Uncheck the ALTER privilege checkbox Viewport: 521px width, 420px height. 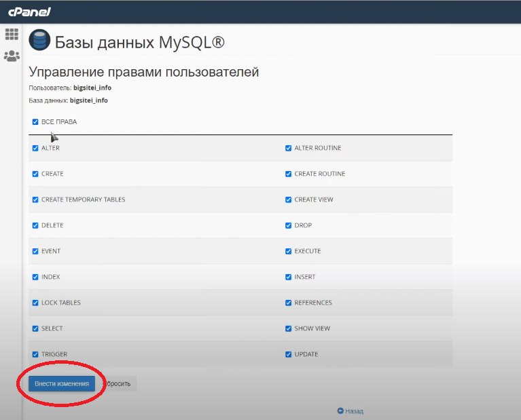35,148
